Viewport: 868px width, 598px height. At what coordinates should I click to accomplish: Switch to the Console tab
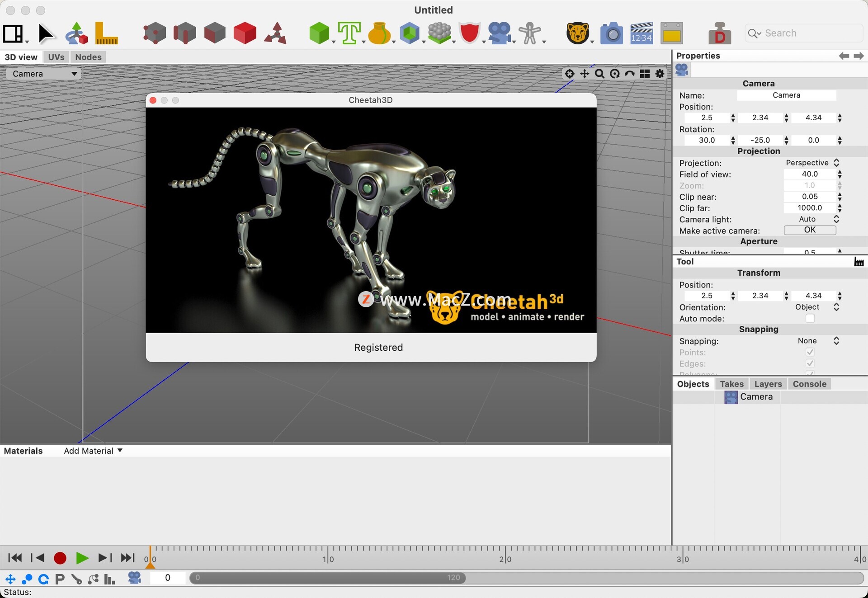coord(809,384)
